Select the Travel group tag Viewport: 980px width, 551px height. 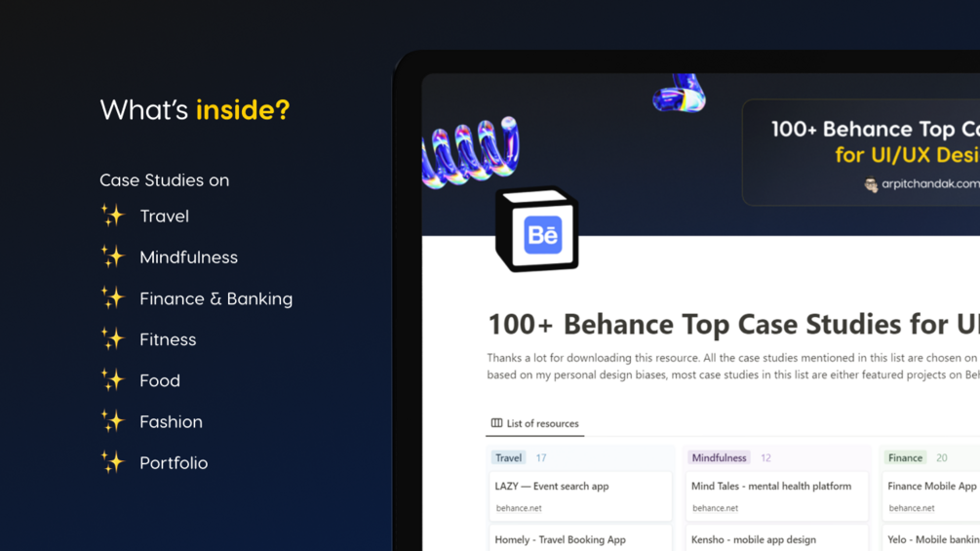pos(508,458)
